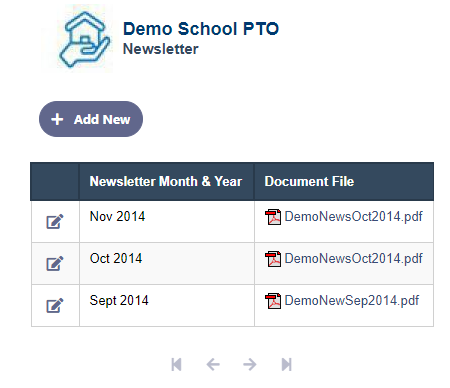Open DemoNewsOct2014.pdf in the Nov 2014 row
Viewport: 450px width, 388px height.
pyautogui.click(x=353, y=217)
